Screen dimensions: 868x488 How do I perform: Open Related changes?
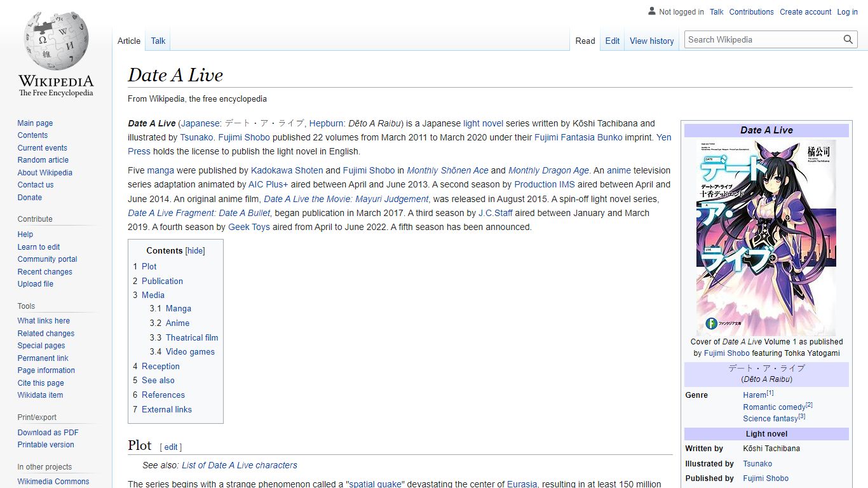tap(46, 334)
